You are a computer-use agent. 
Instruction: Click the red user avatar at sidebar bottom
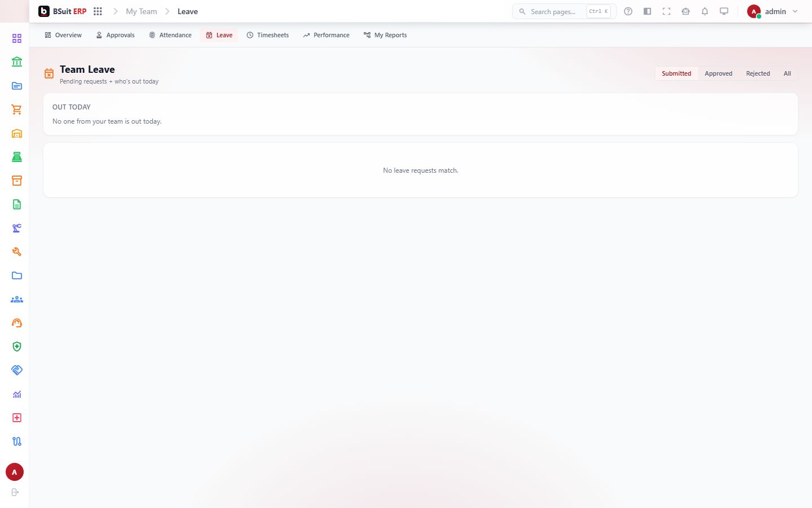[15, 472]
